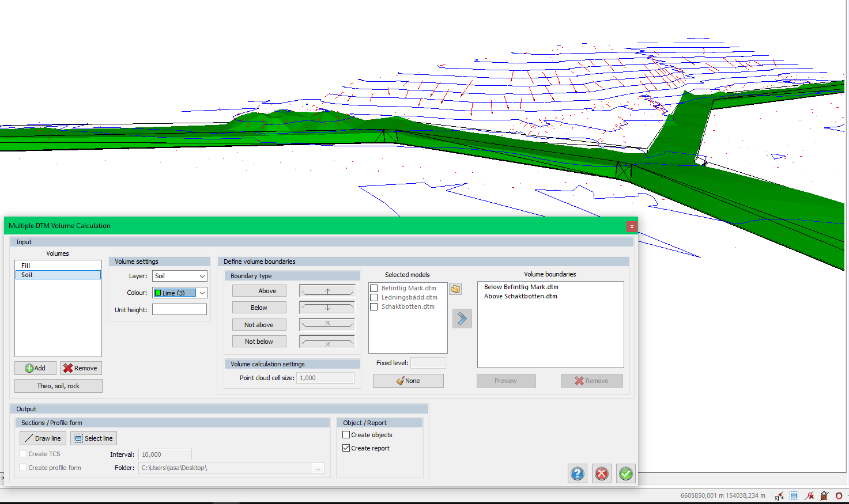Click the green checkmark confirm icon
The height and width of the screenshot is (504, 849).
[625, 473]
